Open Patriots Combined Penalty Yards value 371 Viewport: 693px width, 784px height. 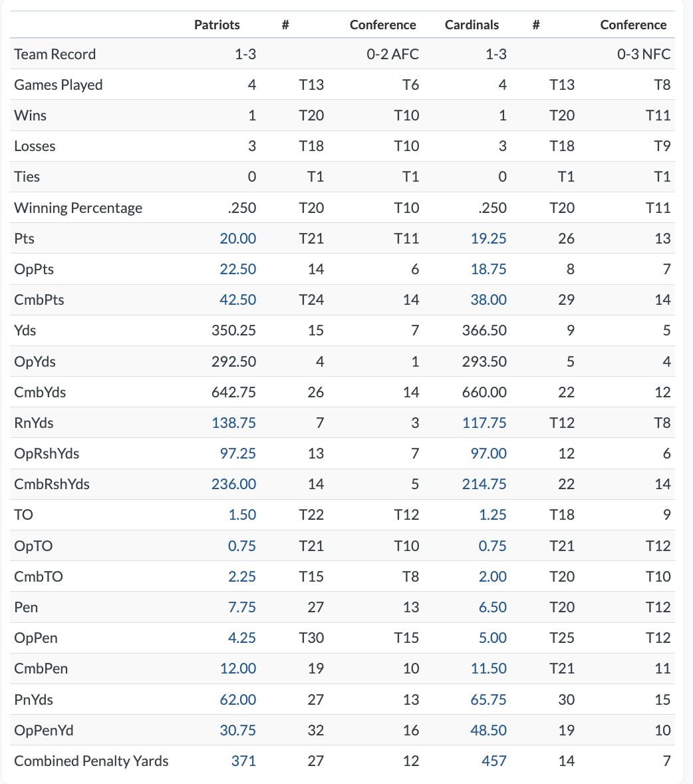[x=243, y=761]
